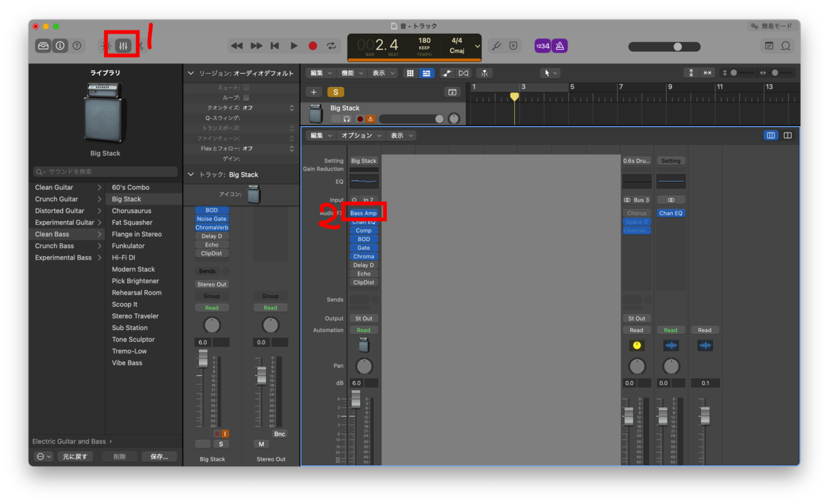Open the Bass Amp plugin in mixer

(363, 213)
